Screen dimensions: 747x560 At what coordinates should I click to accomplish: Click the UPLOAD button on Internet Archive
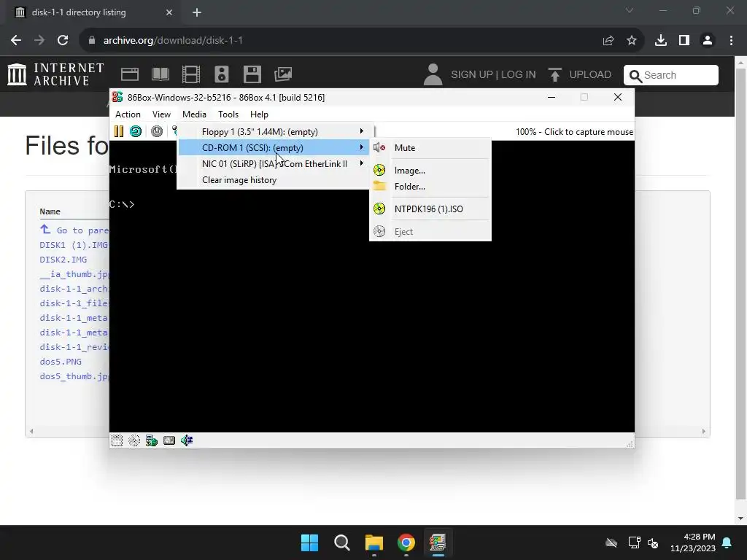tap(580, 75)
